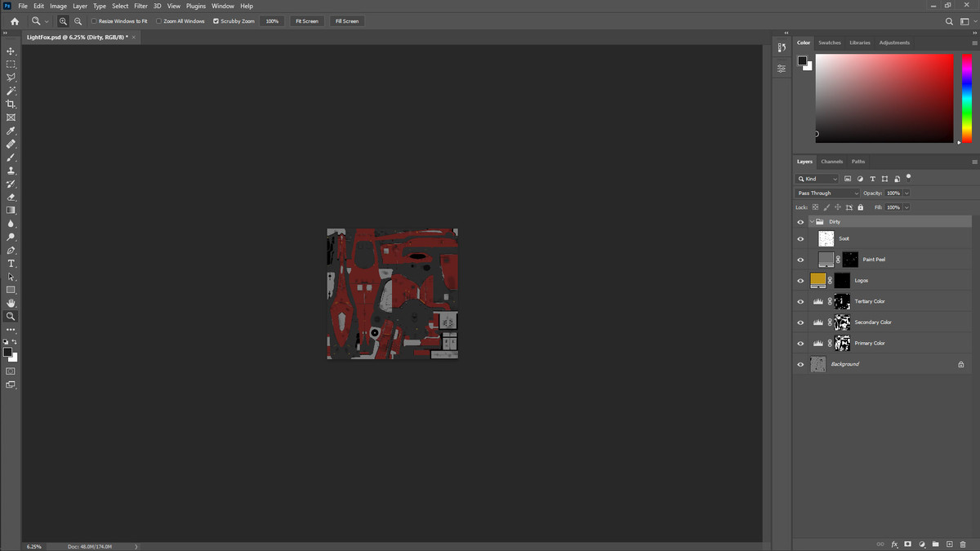Click the create new layer icon
Screen dimensions: 980x551
point(949,544)
